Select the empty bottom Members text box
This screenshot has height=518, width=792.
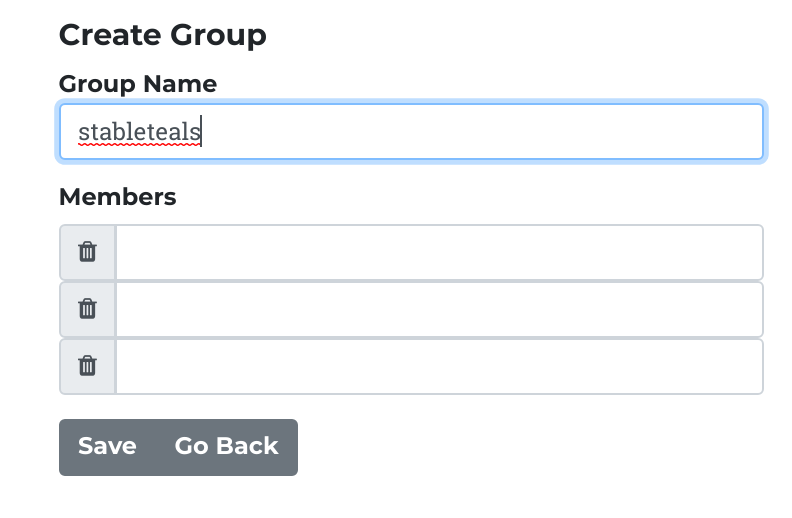coord(439,366)
